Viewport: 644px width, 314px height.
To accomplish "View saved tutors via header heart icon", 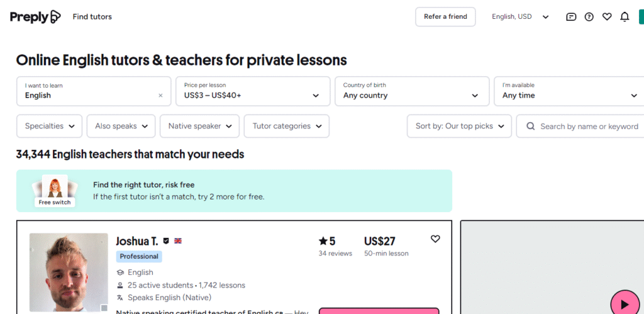I will 607,17.
